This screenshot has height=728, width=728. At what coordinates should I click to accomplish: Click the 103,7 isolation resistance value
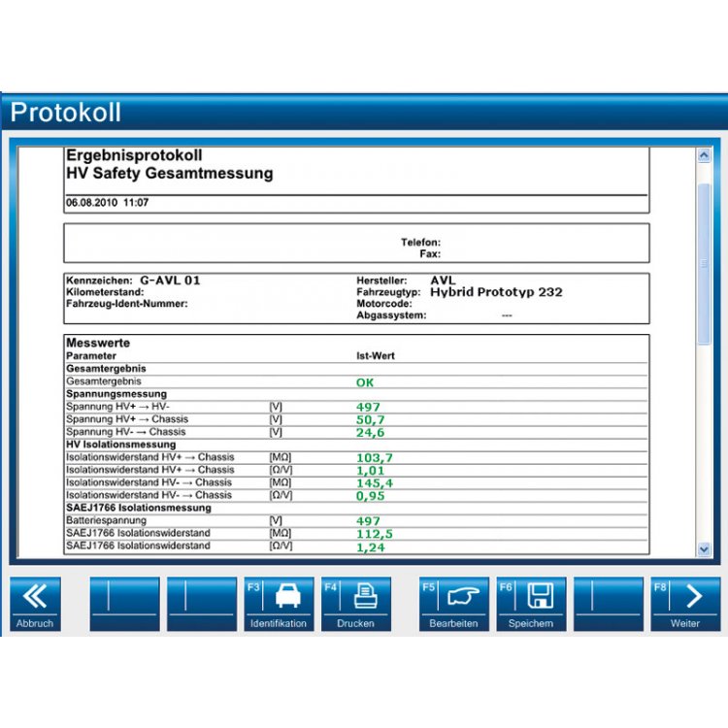point(375,457)
